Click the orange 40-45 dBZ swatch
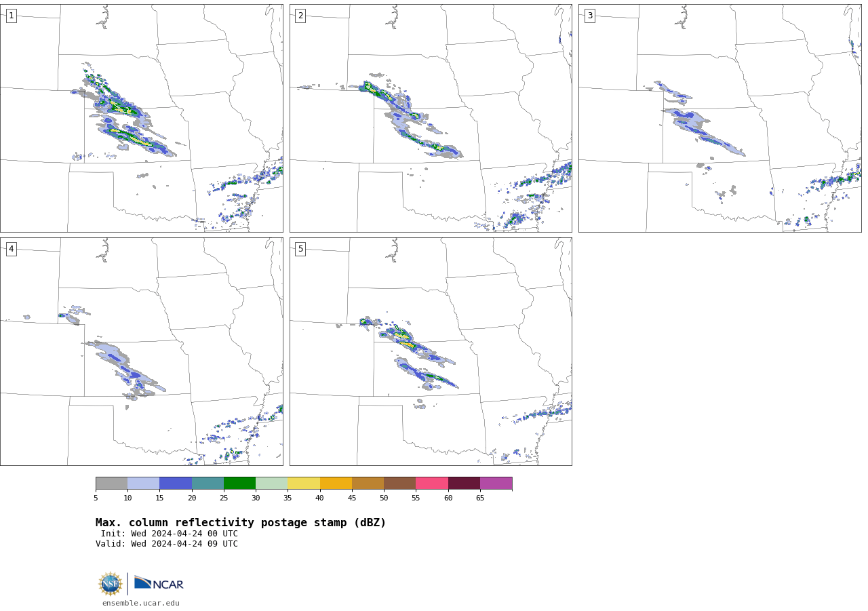This screenshot has height=611, width=868. point(336,483)
